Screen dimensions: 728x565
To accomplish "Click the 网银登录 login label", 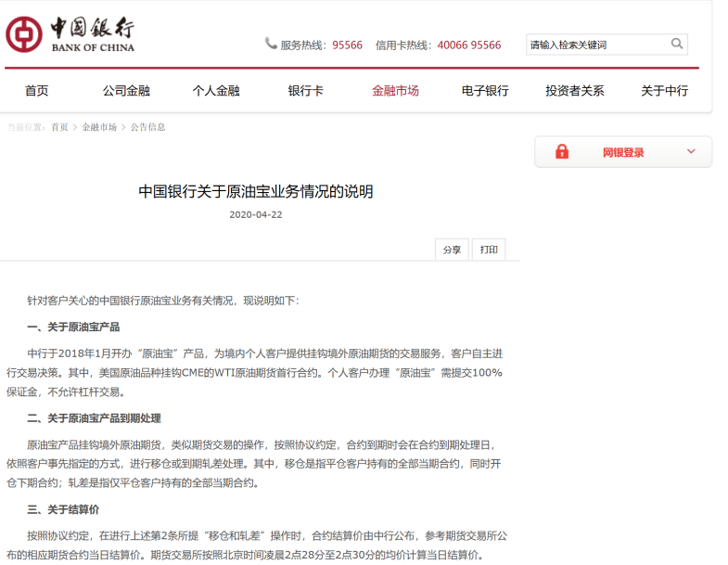I will click(623, 152).
